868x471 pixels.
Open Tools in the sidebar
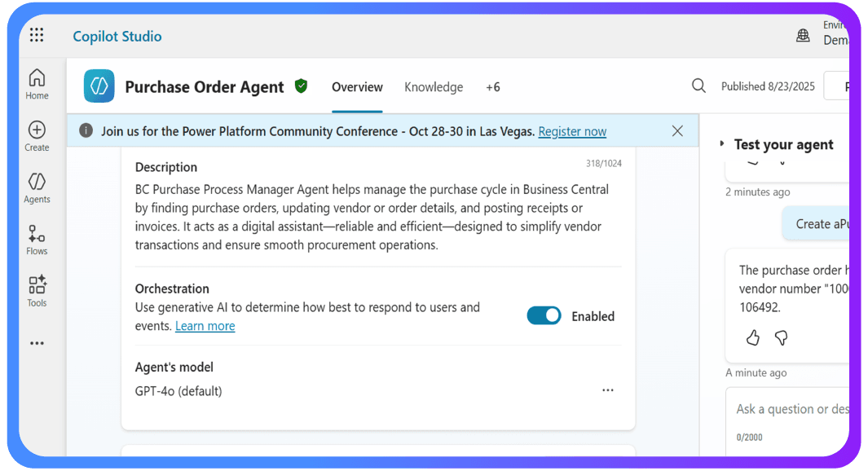pos(37,292)
